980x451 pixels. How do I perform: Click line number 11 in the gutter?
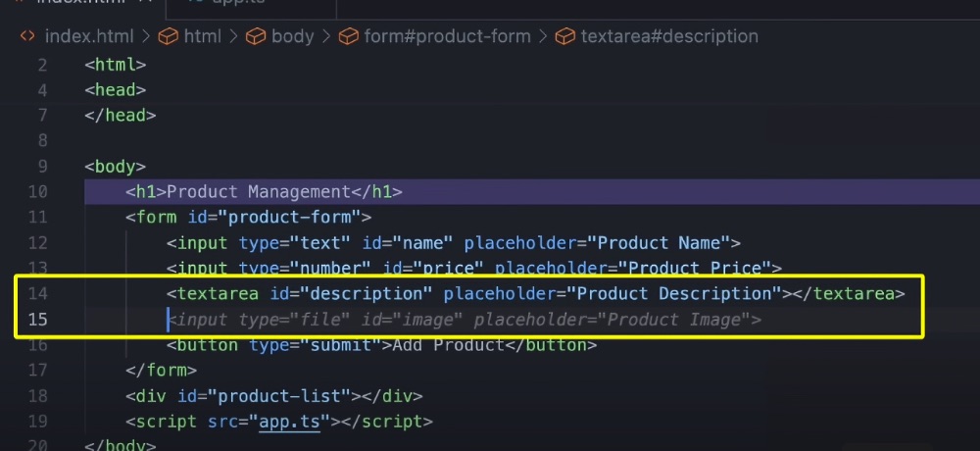coord(37,218)
